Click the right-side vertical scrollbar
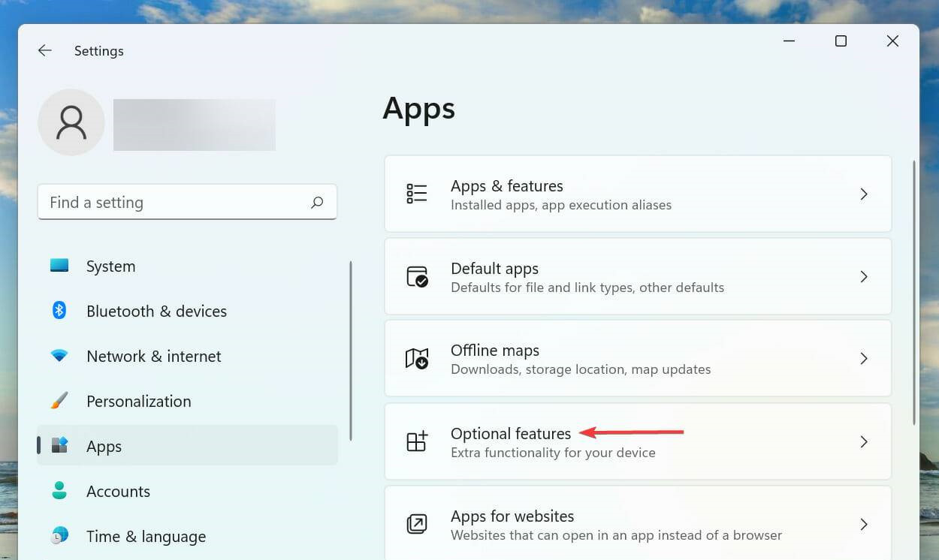The image size is (939, 560). point(913,293)
